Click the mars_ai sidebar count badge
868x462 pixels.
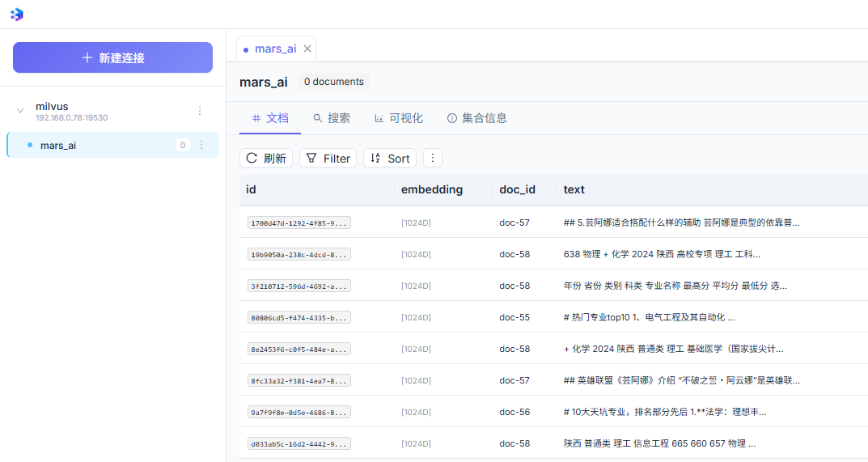183,145
